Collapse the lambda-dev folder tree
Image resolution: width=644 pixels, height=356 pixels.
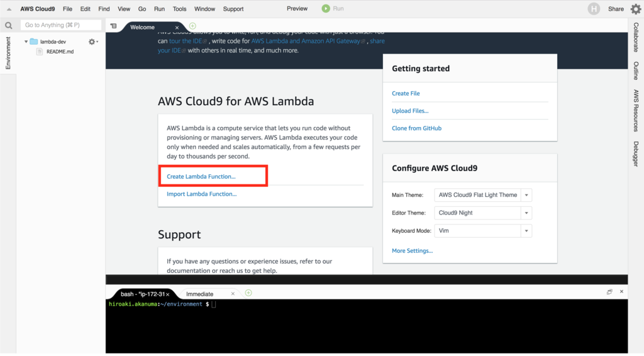(26, 42)
